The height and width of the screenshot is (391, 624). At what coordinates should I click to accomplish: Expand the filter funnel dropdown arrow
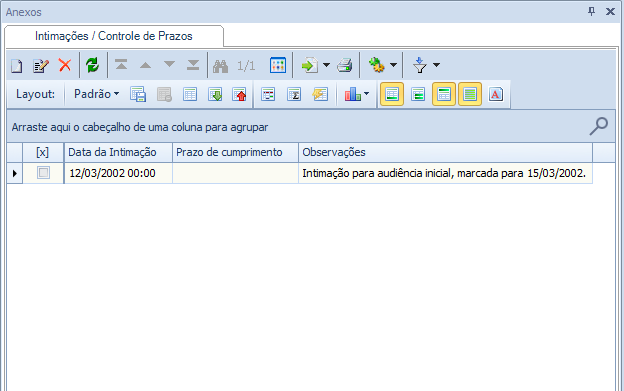pyautogui.click(x=437, y=65)
